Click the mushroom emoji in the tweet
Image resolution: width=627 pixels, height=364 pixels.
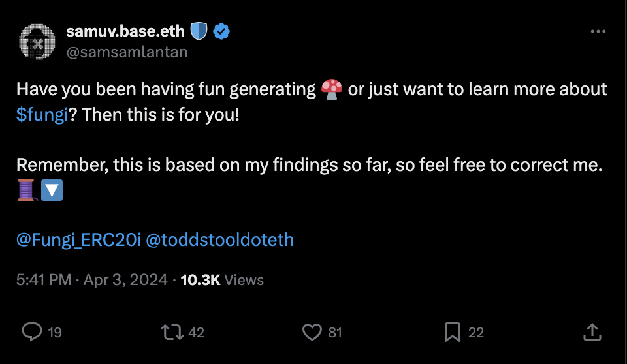332,90
